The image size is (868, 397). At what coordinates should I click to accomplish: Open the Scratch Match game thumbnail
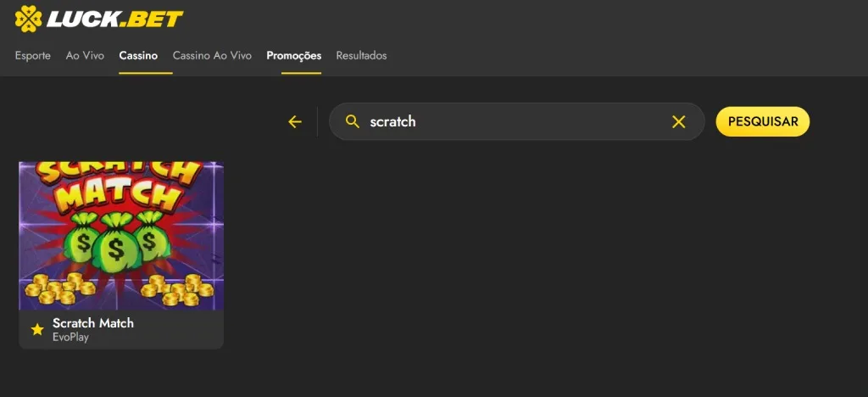click(121, 236)
